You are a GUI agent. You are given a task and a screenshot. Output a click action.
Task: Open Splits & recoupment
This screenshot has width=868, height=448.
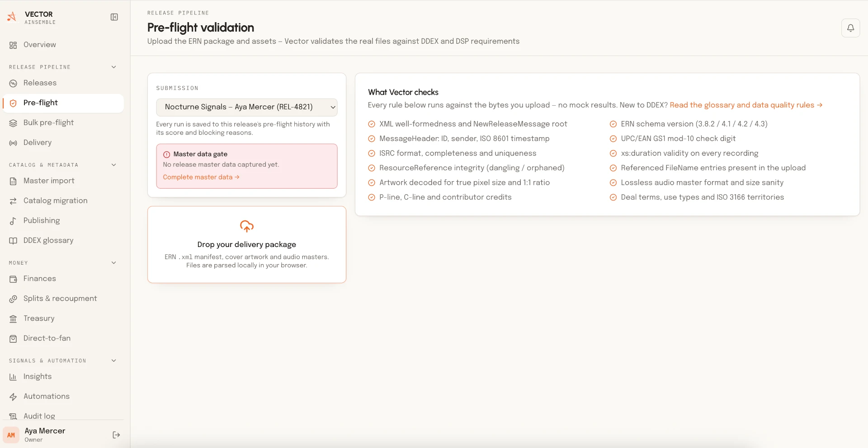(63, 299)
